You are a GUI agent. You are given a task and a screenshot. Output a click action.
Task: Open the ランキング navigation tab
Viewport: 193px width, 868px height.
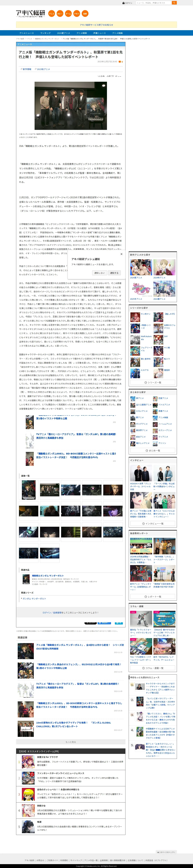point(45,33)
